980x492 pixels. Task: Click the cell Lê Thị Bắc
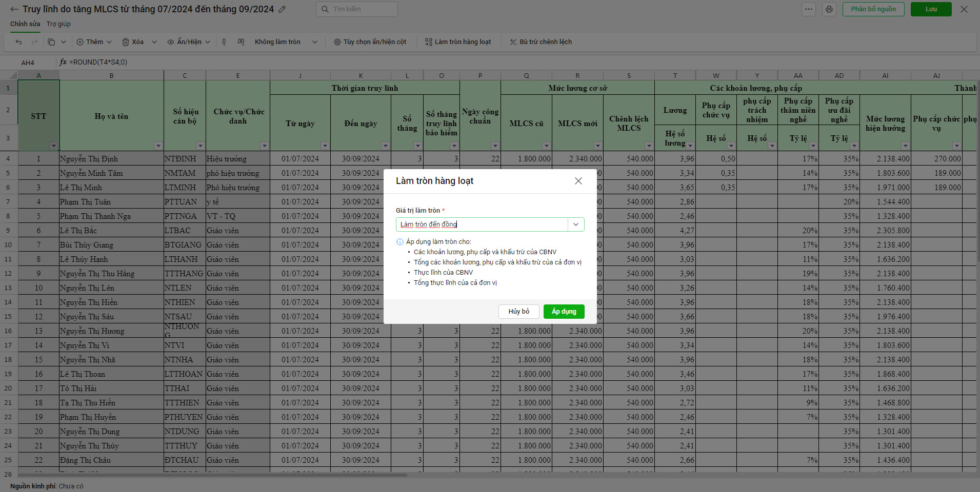112,230
